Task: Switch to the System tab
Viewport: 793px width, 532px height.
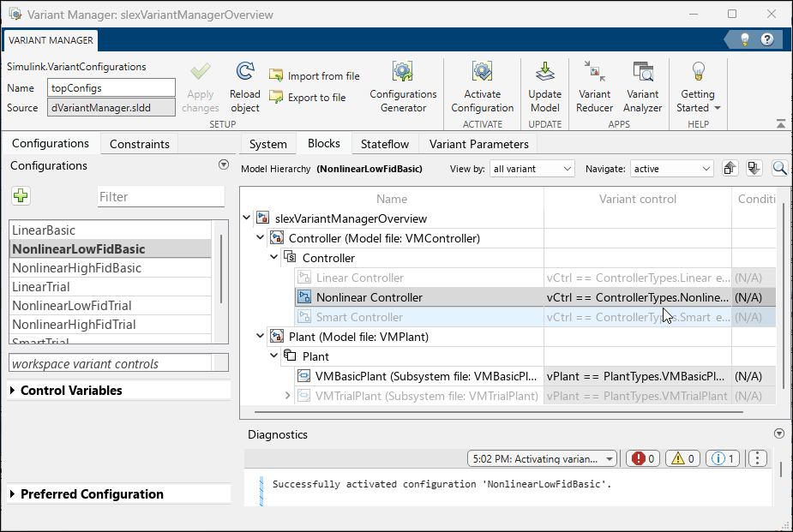Action: (x=268, y=144)
